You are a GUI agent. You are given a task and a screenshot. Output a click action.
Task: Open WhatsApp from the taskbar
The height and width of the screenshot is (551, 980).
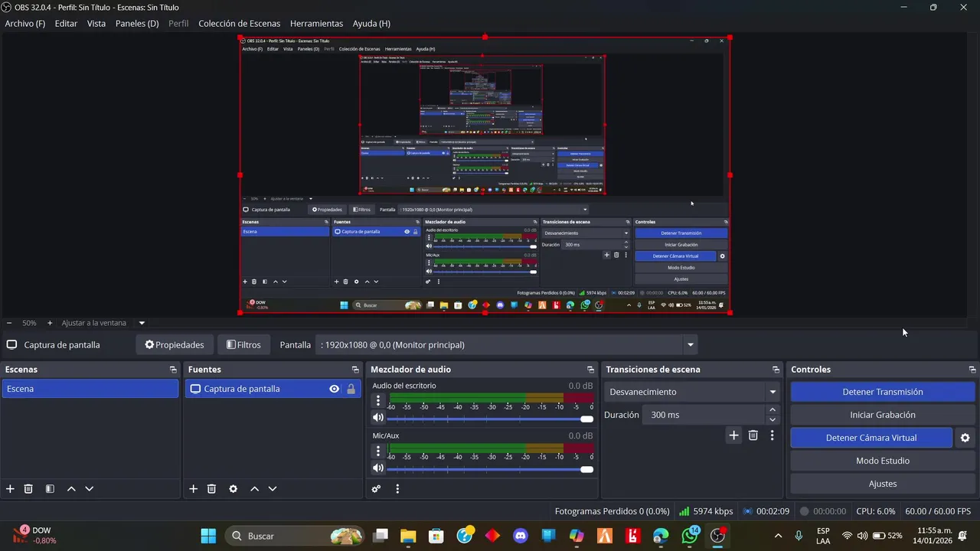pos(690,536)
